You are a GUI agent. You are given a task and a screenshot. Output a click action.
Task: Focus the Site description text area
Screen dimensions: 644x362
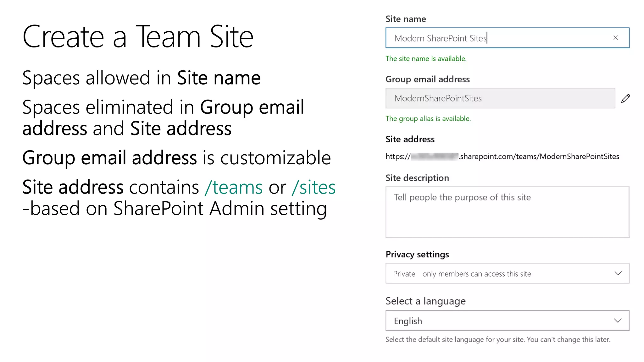(507, 212)
